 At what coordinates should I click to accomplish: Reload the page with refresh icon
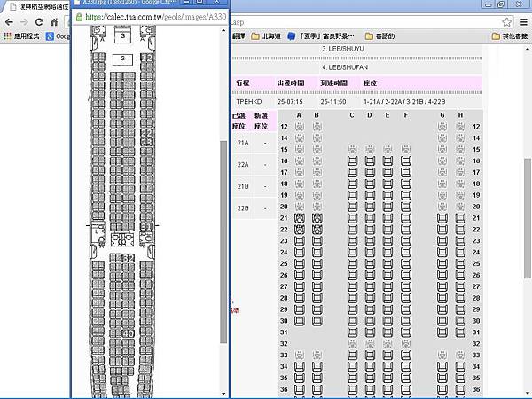point(39,22)
